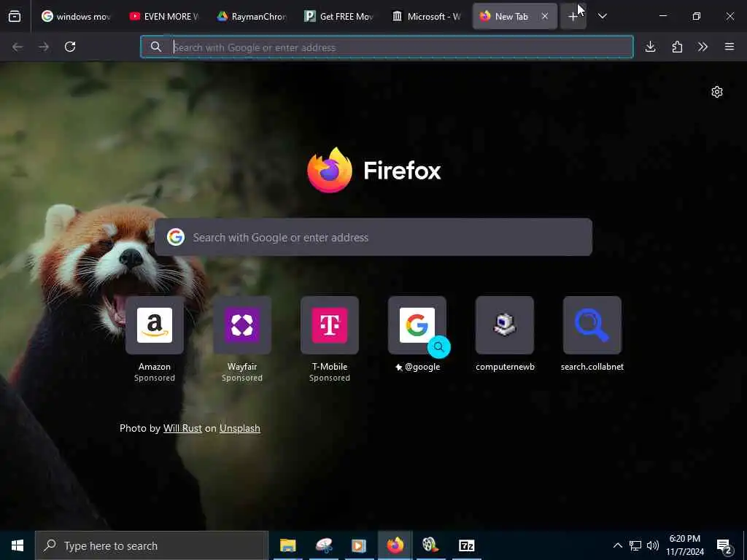Open 7-Zip from the taskbar

[x=466, y=545]
